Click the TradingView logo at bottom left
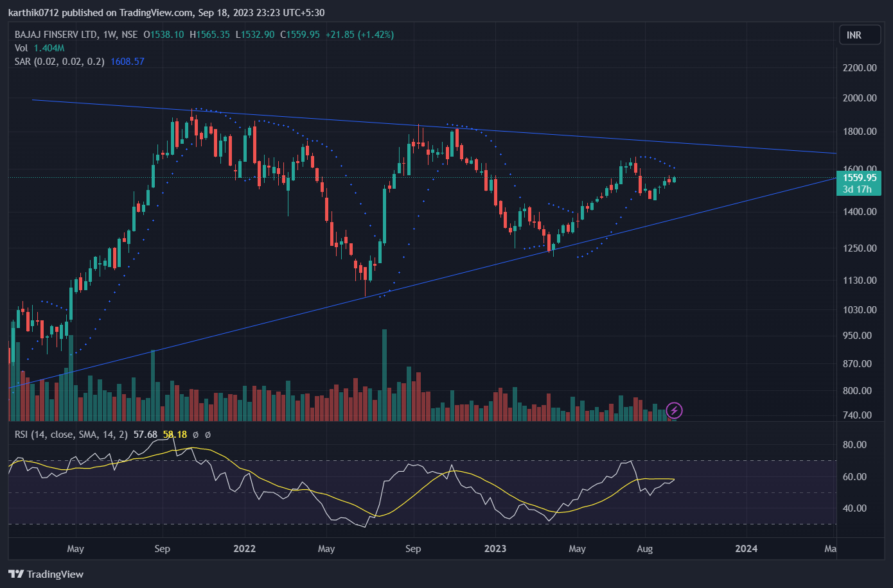The image size is (893, 588). click(x=46, y=574)
